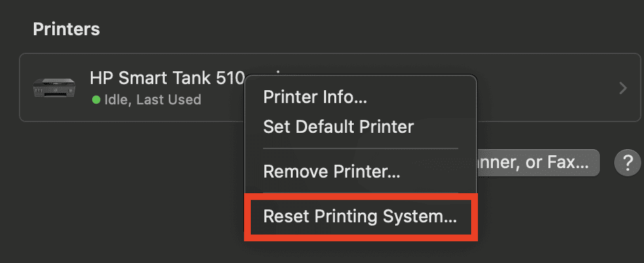
Task: Click separator line below Set Default Printer
Action: click(360, 148)
